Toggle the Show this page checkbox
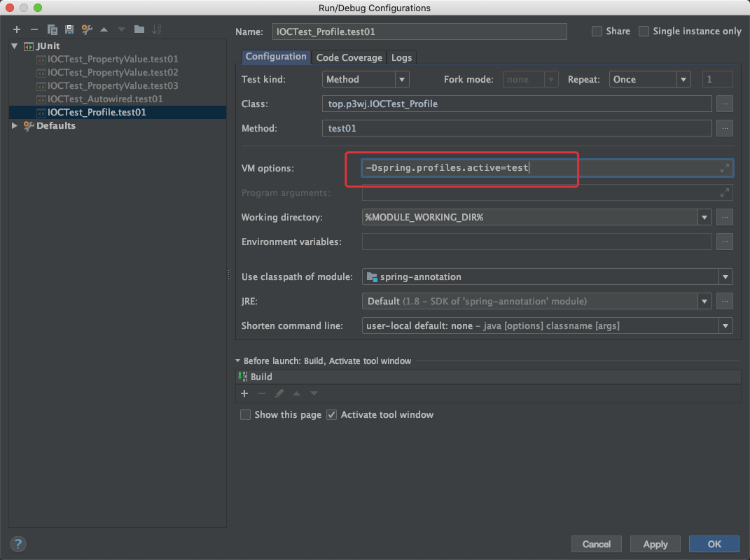The image size is (750, 560). (245, 414)
